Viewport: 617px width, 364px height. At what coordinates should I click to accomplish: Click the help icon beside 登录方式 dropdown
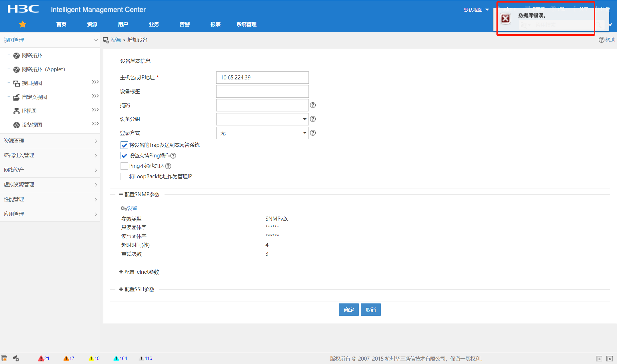[x=313, y=133]
